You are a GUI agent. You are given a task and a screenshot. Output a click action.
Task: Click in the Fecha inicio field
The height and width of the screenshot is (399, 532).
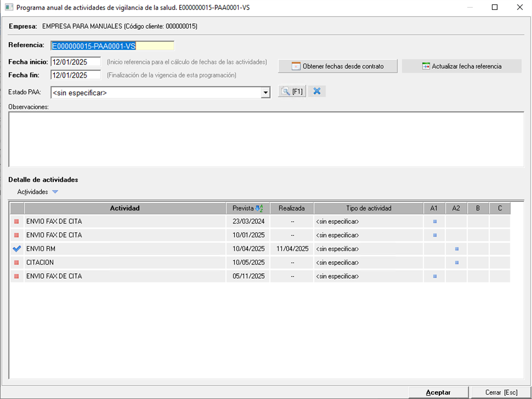coord(75,62)
